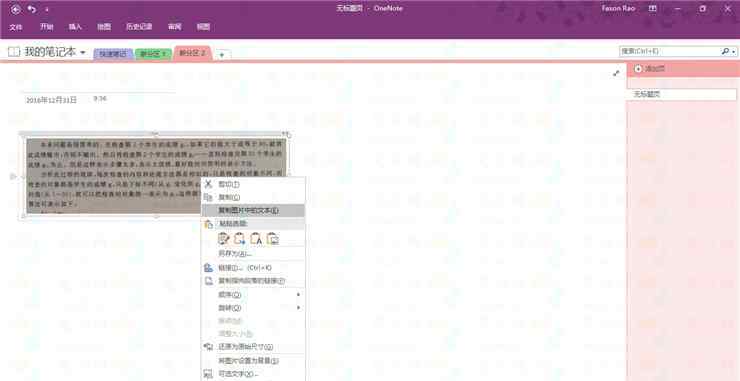Image resolution: width=740 pixels, height=381 pixels.
Task: Open the 历史记录 (History) ribbon tab
Action: pyautogui.click(x=139, y=27)
